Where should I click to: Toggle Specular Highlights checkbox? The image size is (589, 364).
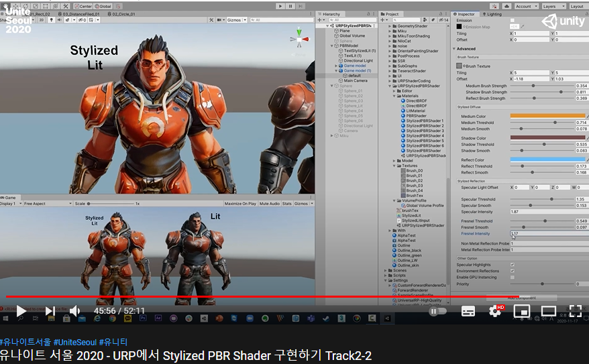coord(513,265)
